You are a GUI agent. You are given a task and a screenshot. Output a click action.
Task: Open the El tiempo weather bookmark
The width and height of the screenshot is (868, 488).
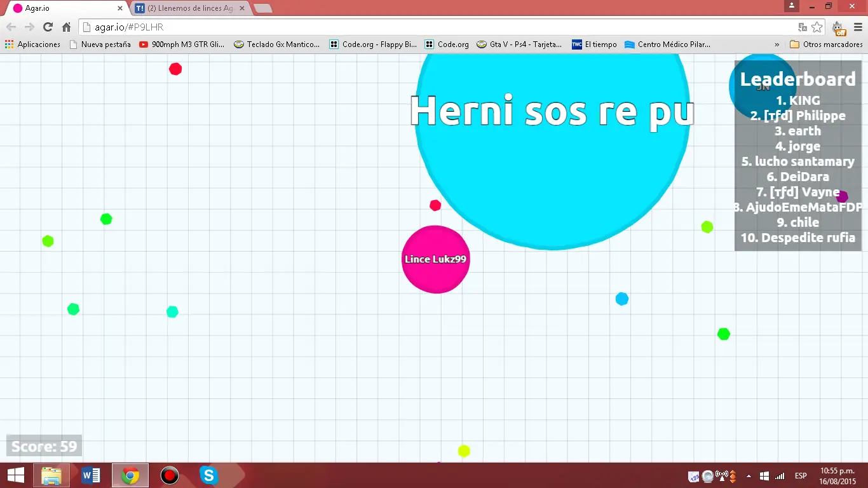pos(594,44)
